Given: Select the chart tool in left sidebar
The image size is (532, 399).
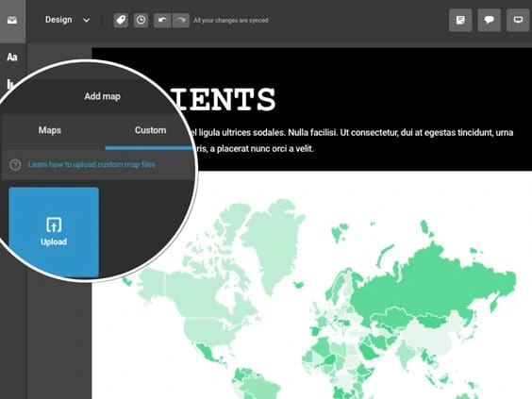Looking at the screenshot, I should coord(9,84).
